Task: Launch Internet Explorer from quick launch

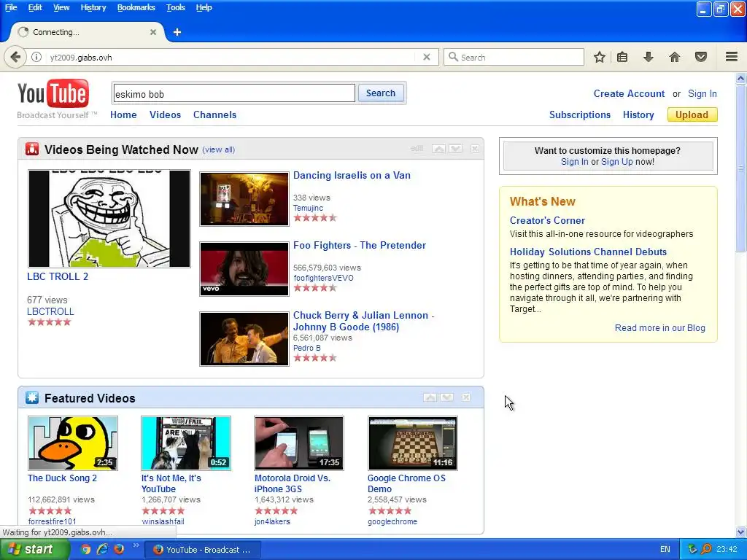Action: [x=102, y=550]
